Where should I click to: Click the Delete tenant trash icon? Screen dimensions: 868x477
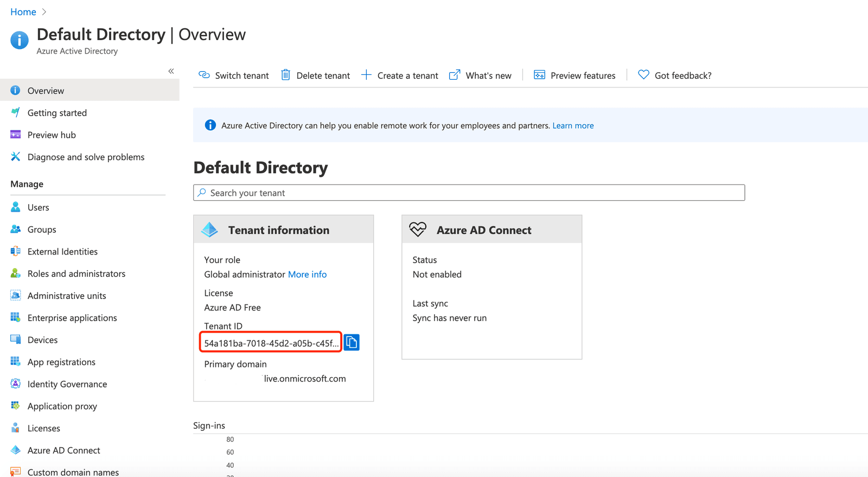coord(285,75)
